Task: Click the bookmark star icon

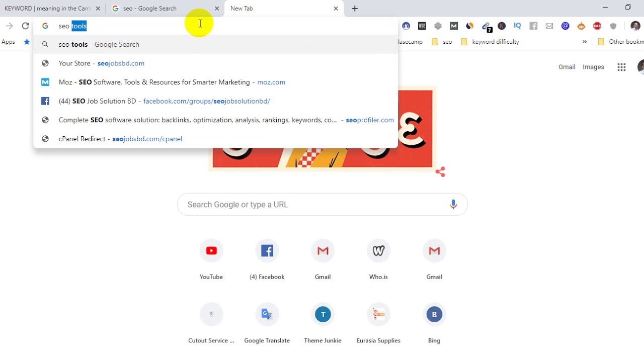Action: (x=27, y=42)
